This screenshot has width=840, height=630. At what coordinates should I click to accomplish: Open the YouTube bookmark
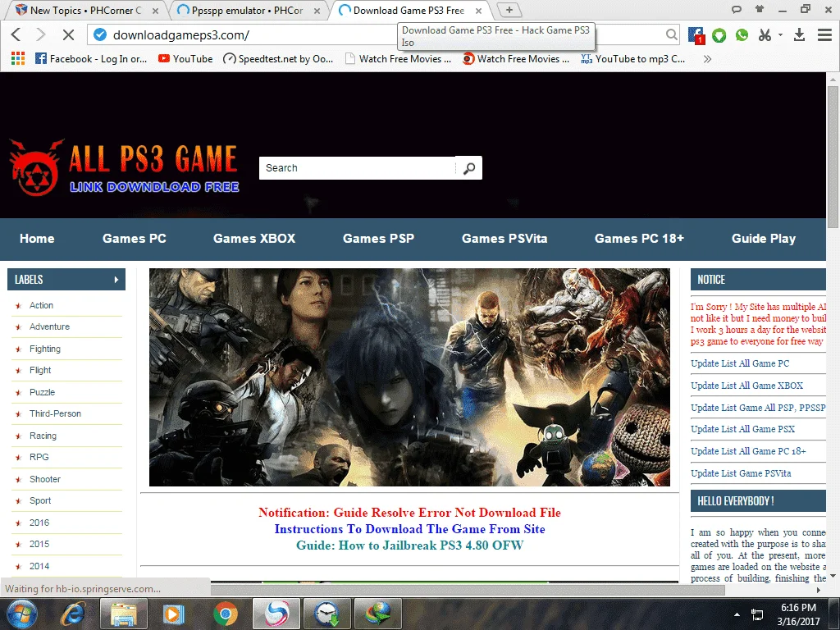tap(185, 59)
